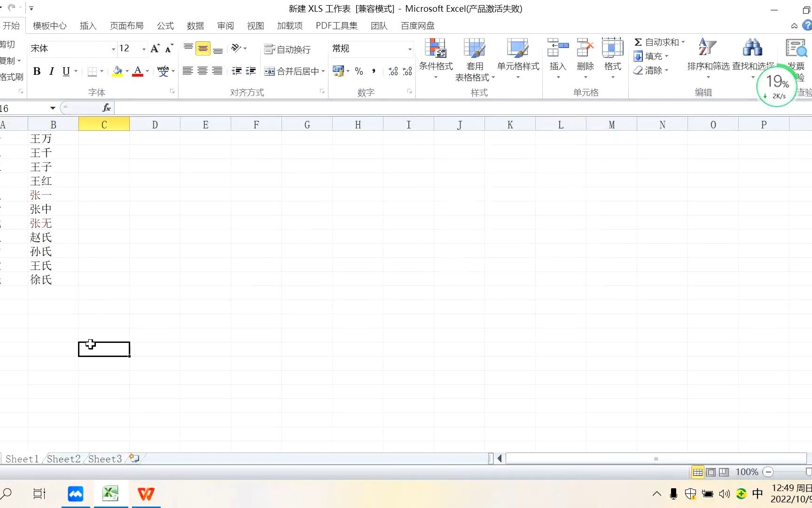Apply red font color
The height and width of the screenshot is (508, 812).
pyautogui.click(x=138, y=71)
